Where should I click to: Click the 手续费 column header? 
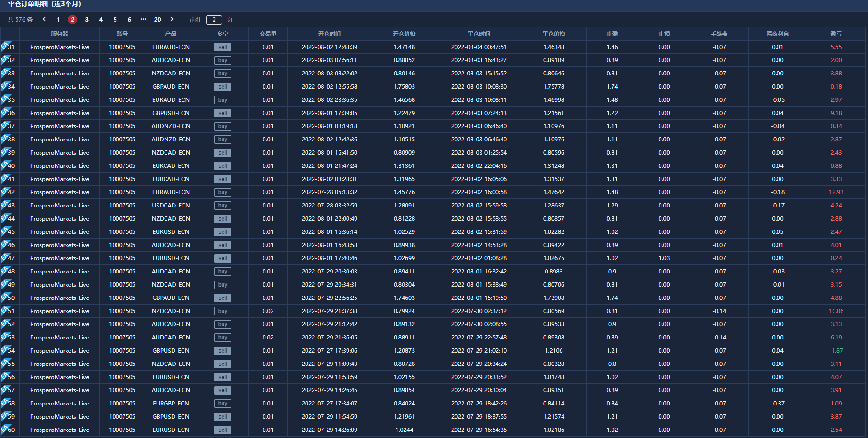(x=719, y=34)
